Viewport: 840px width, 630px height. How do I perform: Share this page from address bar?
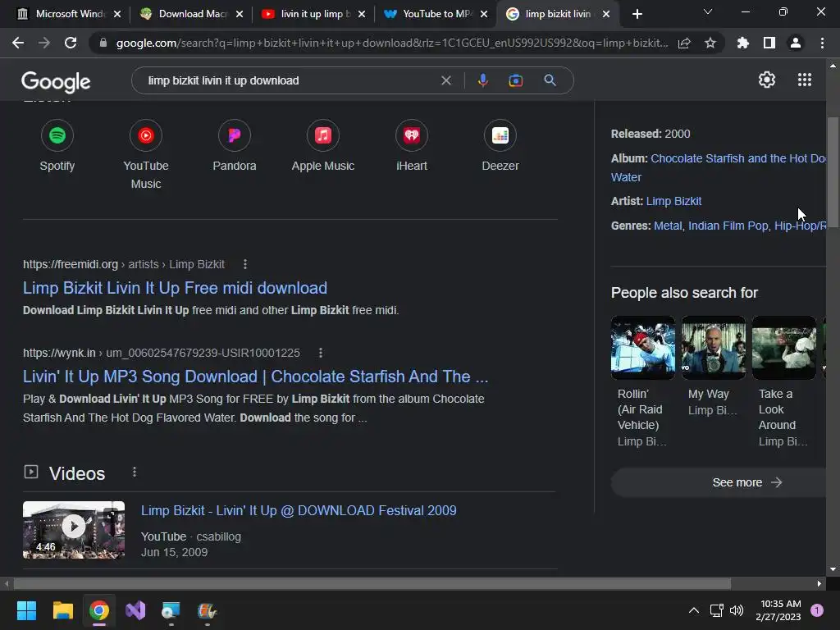(684, 43)
